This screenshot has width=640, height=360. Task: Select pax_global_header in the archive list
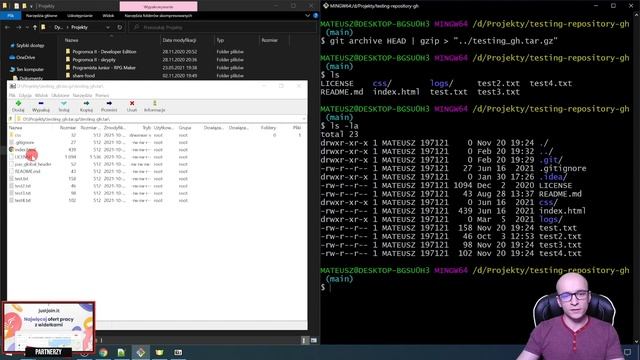point(33,164)
